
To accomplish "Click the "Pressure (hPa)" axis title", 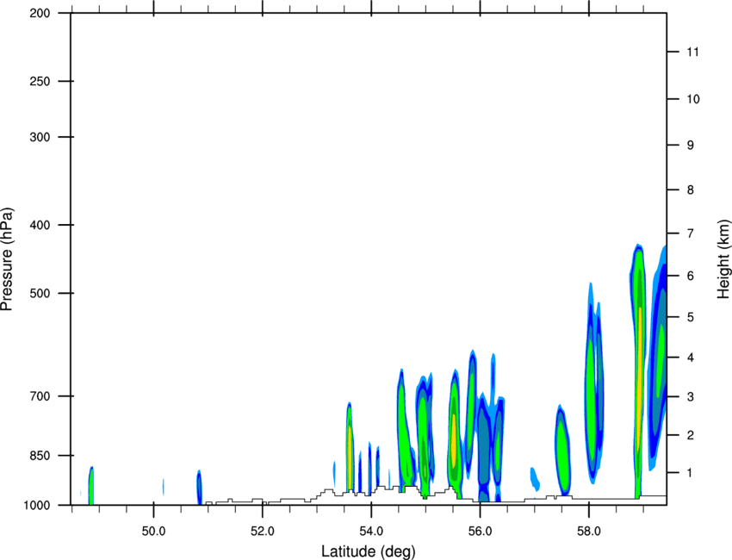I will coord(7,259).
